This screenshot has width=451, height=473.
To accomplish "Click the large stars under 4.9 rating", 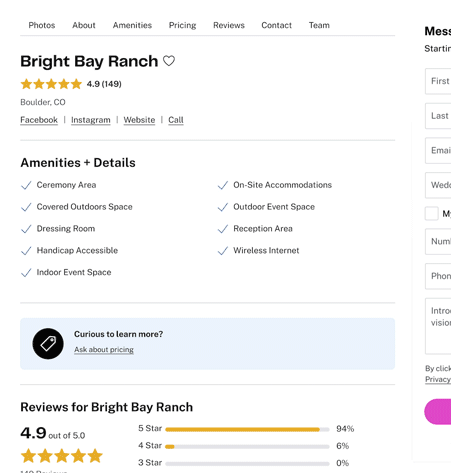I will click(62, 456).
